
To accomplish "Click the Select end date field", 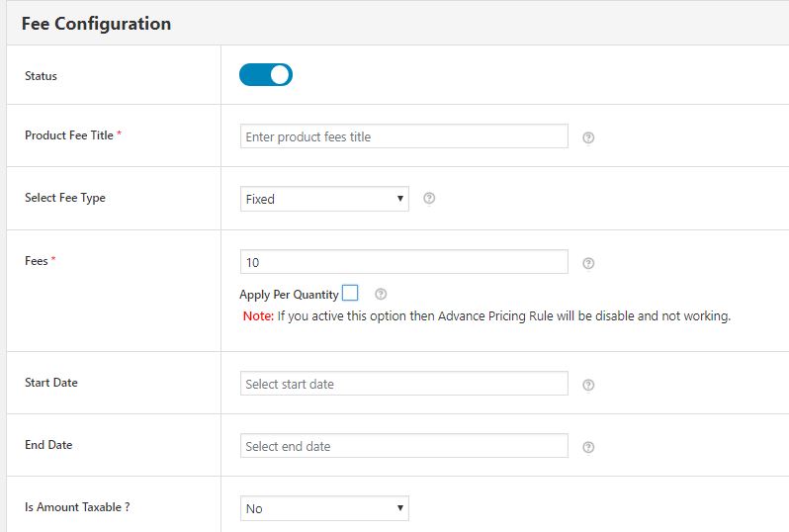I will tap(404, 446).
